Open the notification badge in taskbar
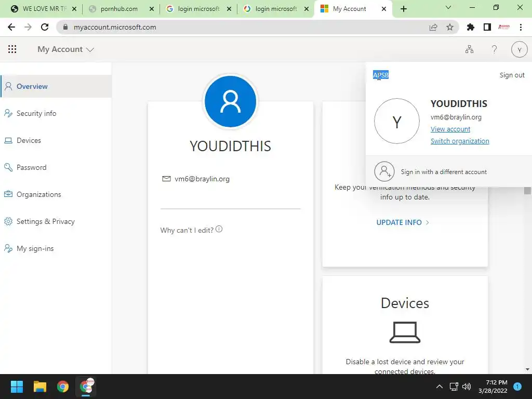This screenshot has width=532, height=399. (x=517, y=387)
